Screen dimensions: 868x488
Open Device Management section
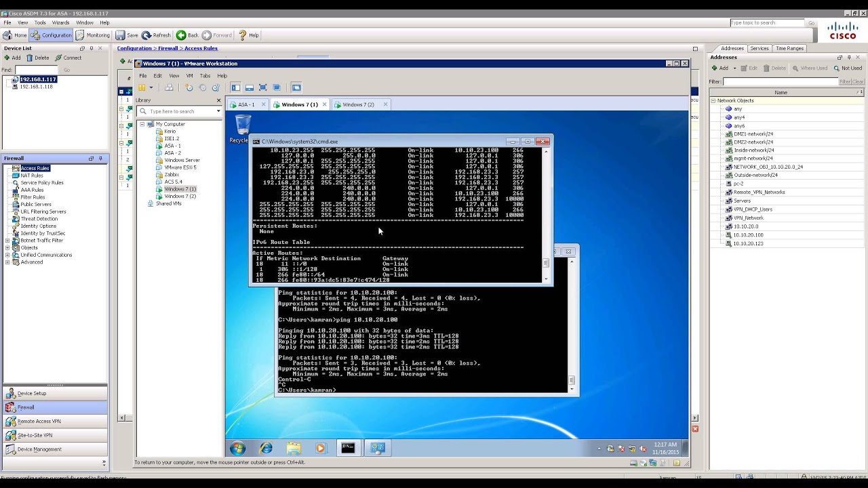coord(54,449)
